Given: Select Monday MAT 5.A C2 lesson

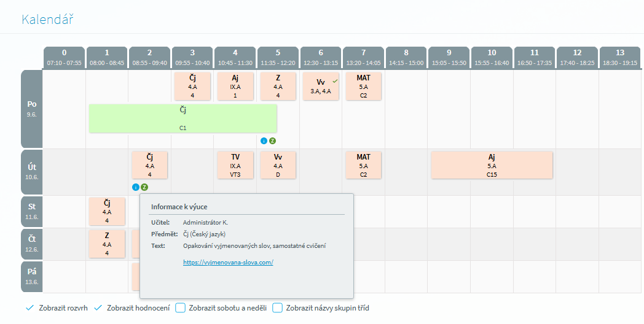Looking at the screenshot, I should 363,86.
